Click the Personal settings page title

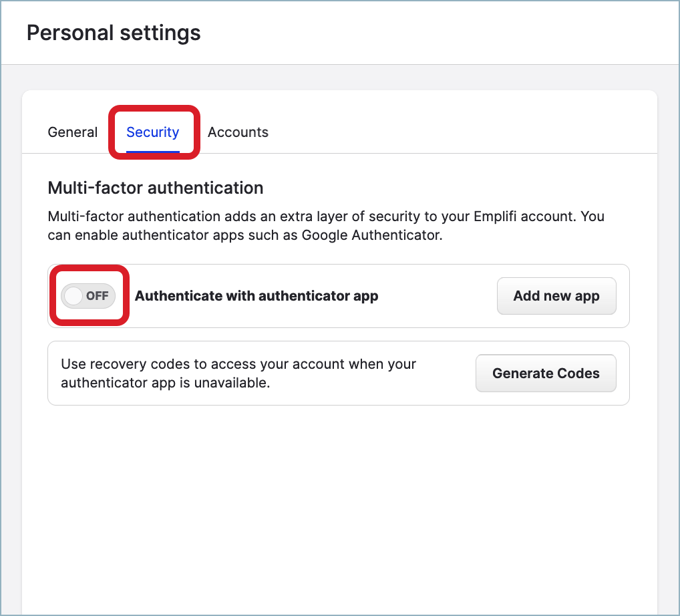[114, 33]
